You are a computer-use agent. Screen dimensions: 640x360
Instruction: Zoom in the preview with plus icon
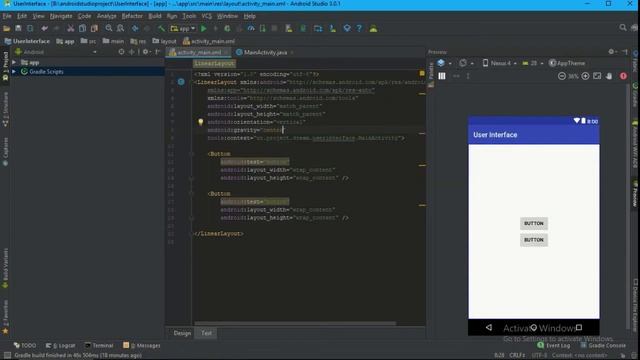(x=585, y=76)
